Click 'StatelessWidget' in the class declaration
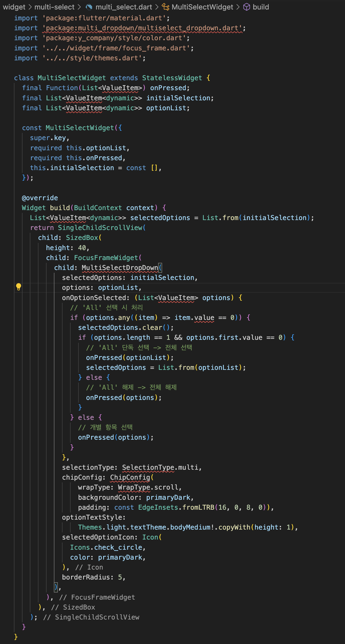The width and height of the screenshot is (345, 644). [172, 78]
